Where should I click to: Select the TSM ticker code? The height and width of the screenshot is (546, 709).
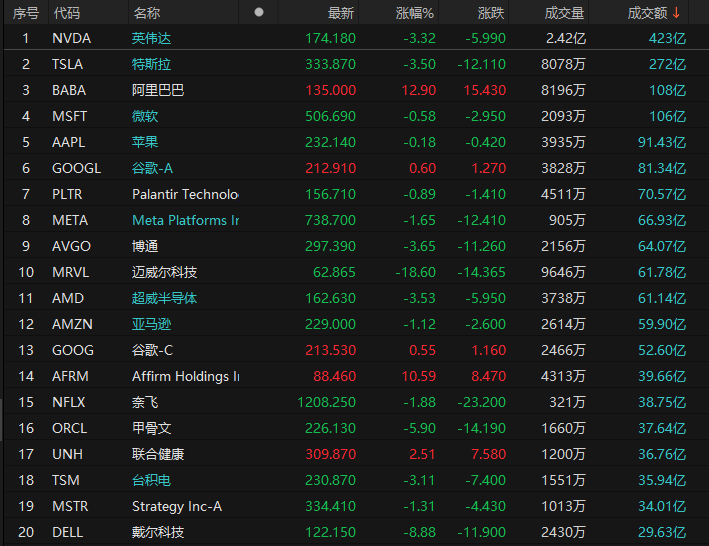coord(66,480)
